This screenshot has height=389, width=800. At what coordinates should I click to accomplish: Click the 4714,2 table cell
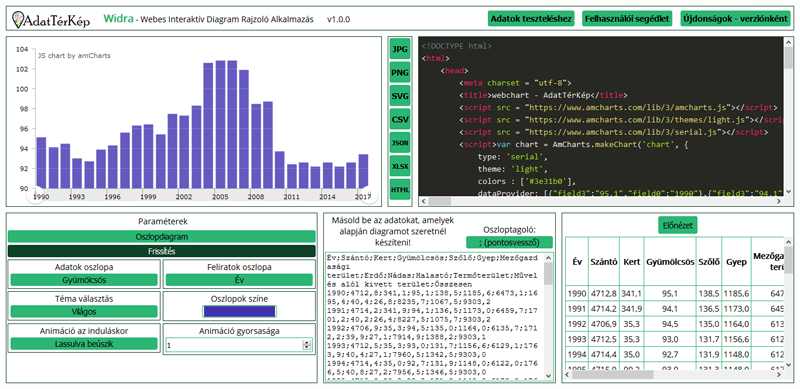604,309
